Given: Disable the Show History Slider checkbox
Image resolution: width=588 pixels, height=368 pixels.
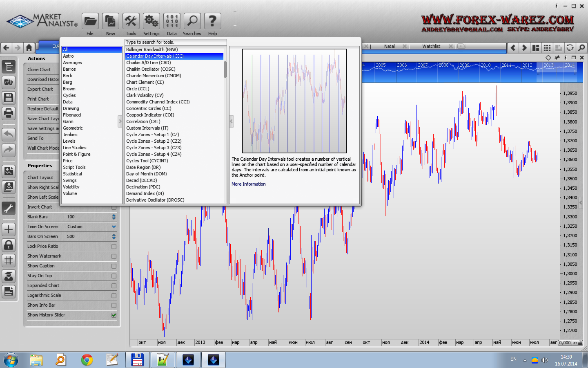Looking at the screenshot, I should (114, 315).
